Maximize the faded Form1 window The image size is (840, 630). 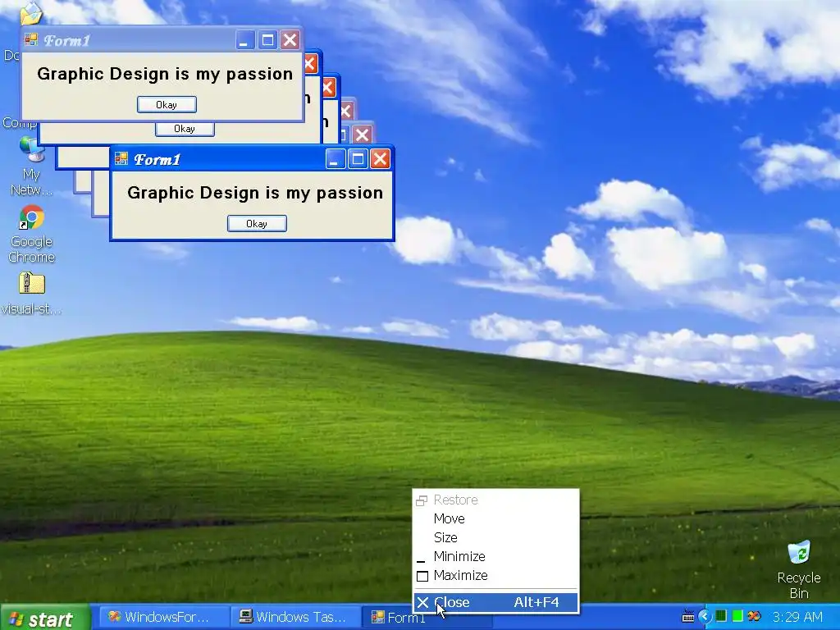268,39
